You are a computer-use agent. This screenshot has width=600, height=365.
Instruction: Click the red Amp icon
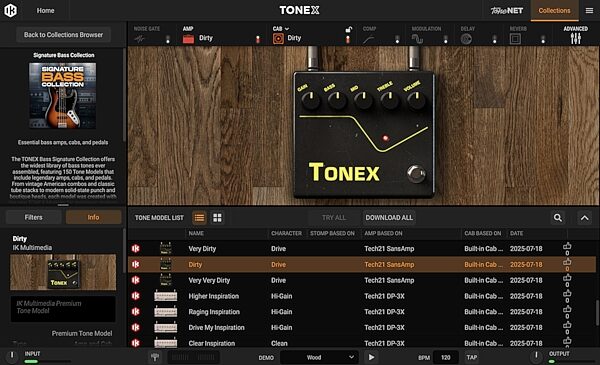pos(188,39)
